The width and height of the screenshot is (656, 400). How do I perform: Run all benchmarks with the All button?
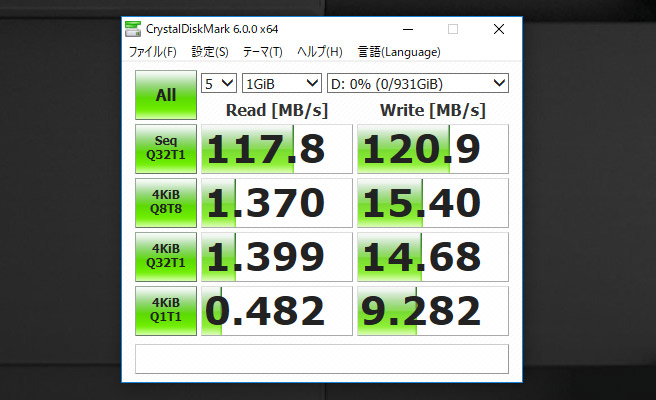(x=165, y=96)
